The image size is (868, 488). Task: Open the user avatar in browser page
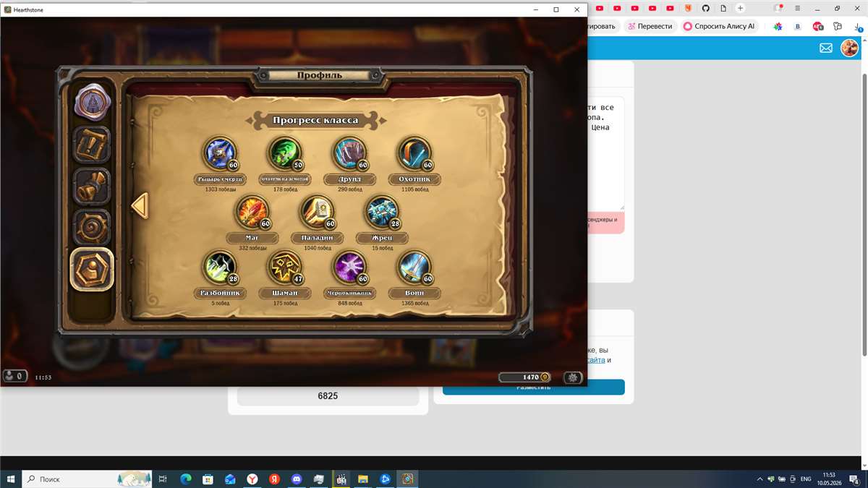849,48
